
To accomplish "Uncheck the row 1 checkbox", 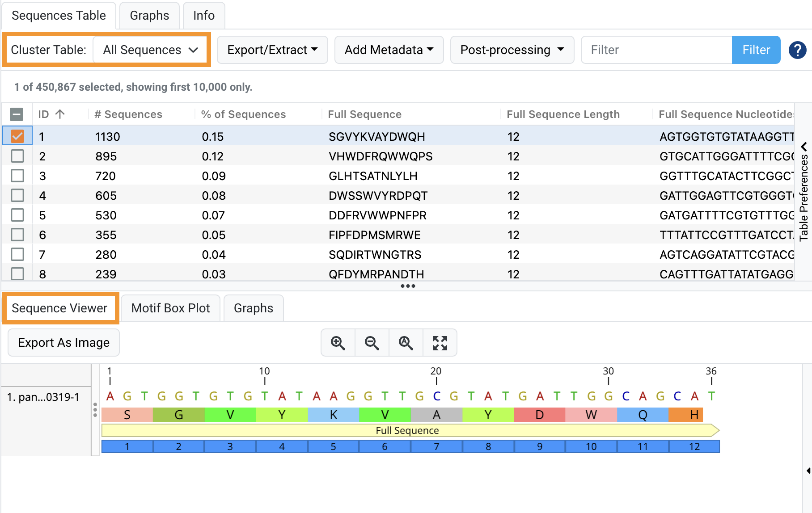I will click(17, 136).
